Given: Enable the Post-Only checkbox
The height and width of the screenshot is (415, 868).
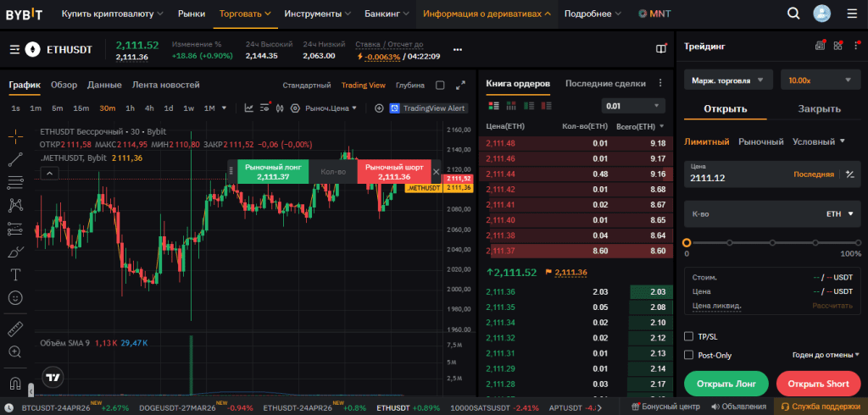Looking at the screenshot, I should (x=688, y=355).
